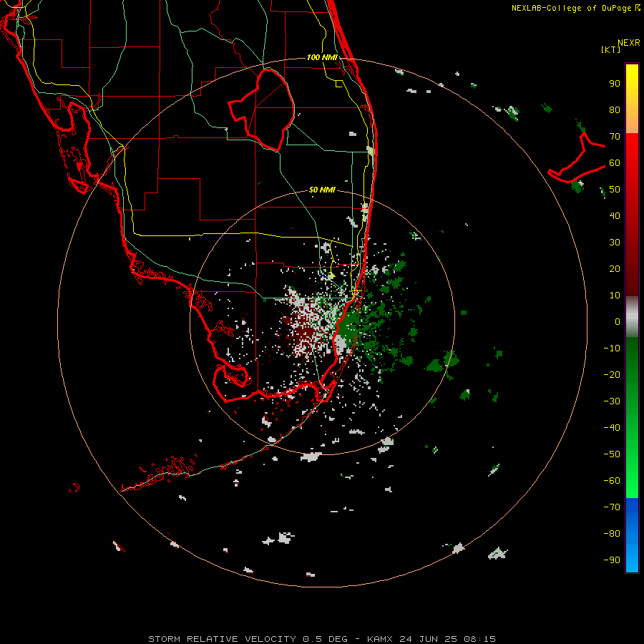This screenshot has width=644, height=644.
Task: Click the -90 value on the velocity scale
Action: click(x=612, y=560)
